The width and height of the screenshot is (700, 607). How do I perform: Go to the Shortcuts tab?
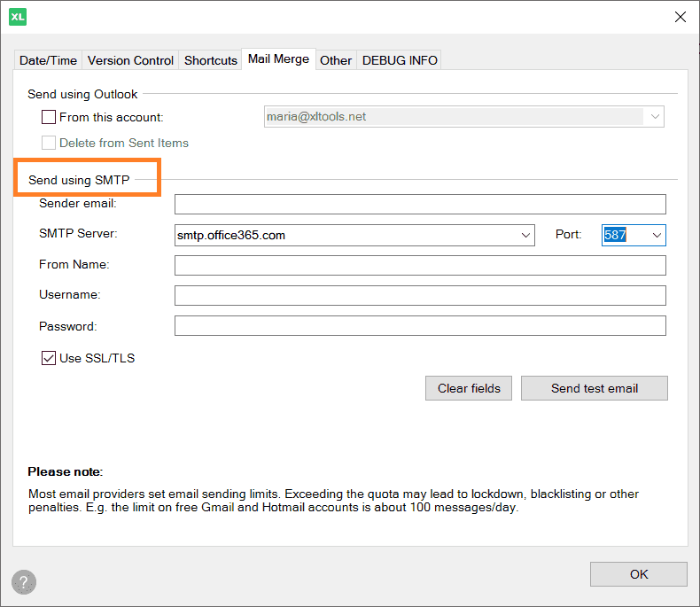[x=211, y=60]
